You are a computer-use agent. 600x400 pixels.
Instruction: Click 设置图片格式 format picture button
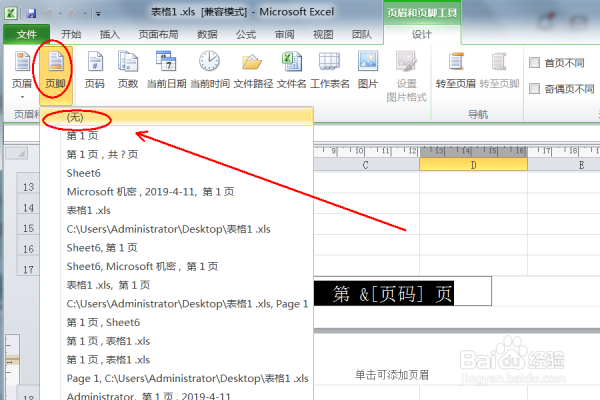[x=406, y=76]
